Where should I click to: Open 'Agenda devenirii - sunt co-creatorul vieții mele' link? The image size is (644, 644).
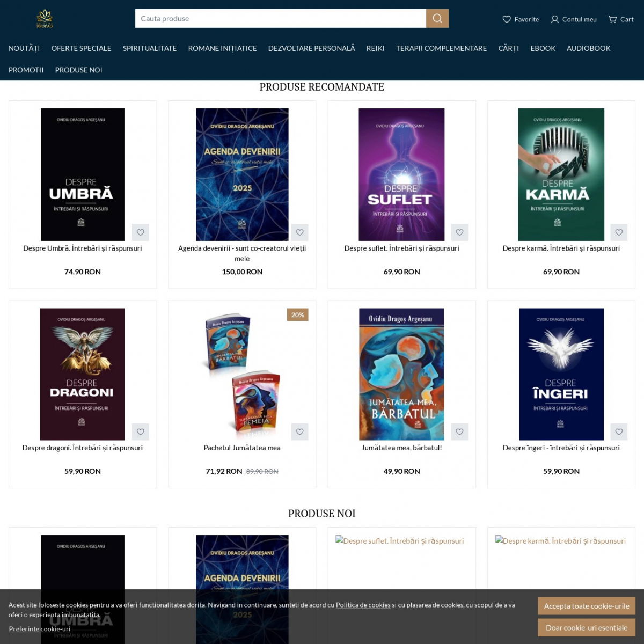click(x=242, y=253)
